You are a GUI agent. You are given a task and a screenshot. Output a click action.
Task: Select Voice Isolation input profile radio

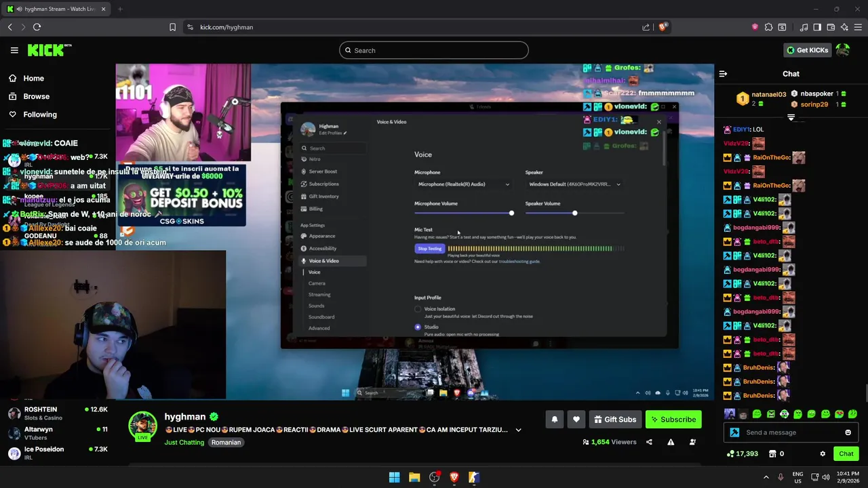(x=418, y=309)
